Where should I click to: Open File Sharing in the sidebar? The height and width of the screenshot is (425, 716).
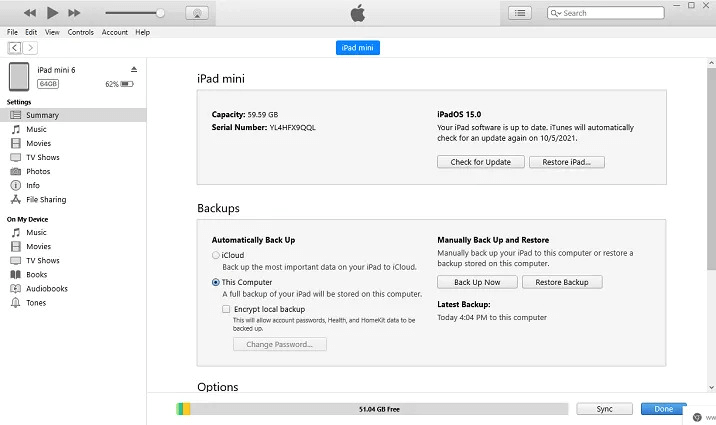46,199
